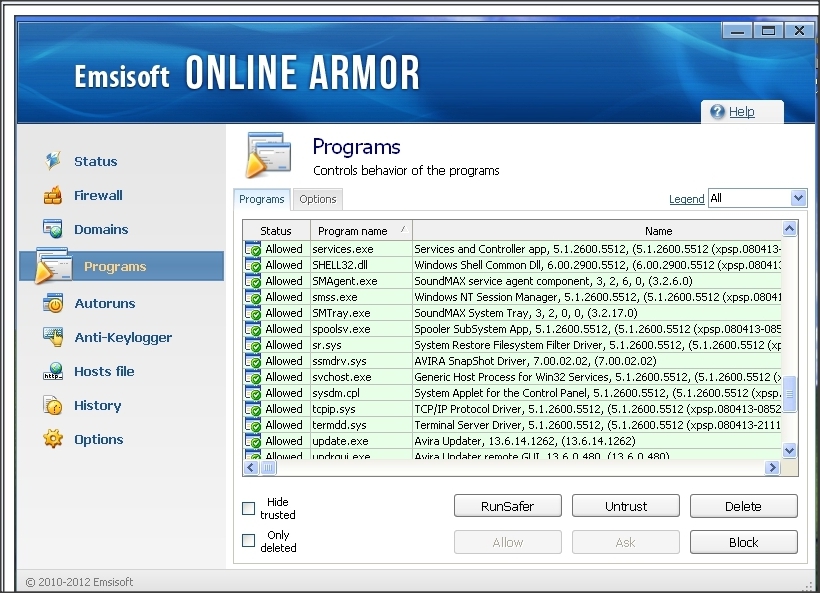Open the Autoruns section
This screenshot has height=593, width=820.
click(x=105, y=303)
